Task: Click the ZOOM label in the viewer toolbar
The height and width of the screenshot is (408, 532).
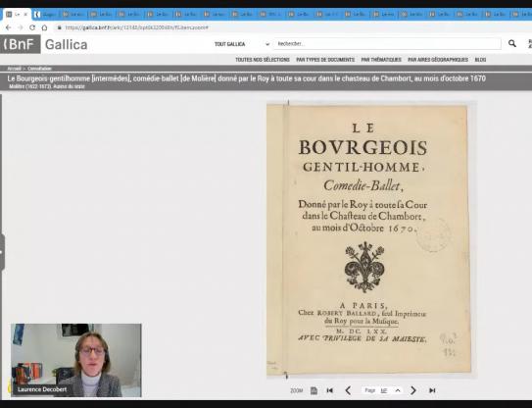Action: [296, 390]
